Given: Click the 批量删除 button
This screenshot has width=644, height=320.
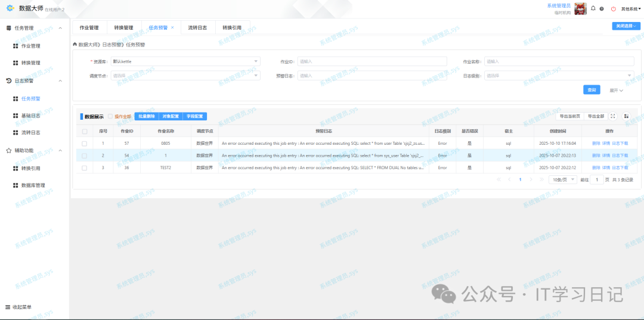Looking at the screenshot, I should (147, 116).
